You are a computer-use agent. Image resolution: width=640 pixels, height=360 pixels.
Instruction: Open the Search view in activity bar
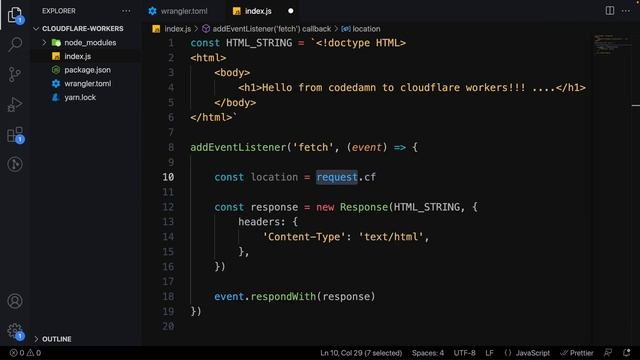click(x=15, y=44)
